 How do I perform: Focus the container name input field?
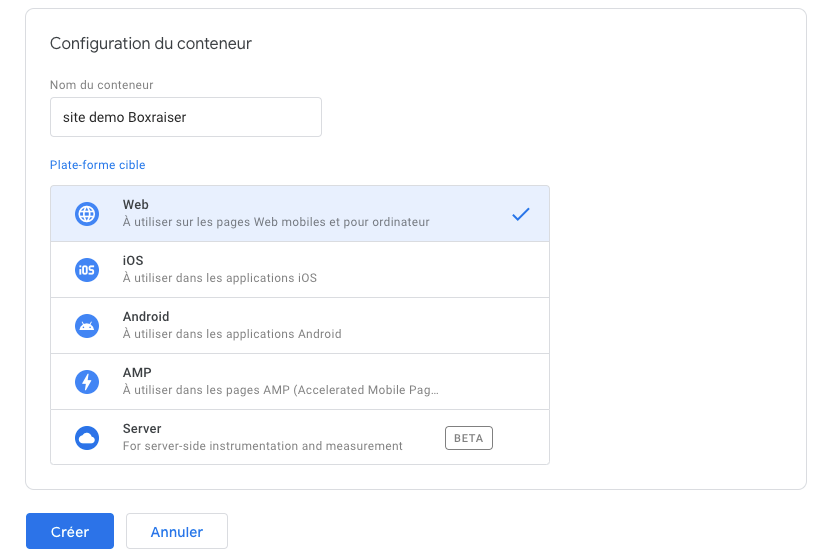[186, 117]
